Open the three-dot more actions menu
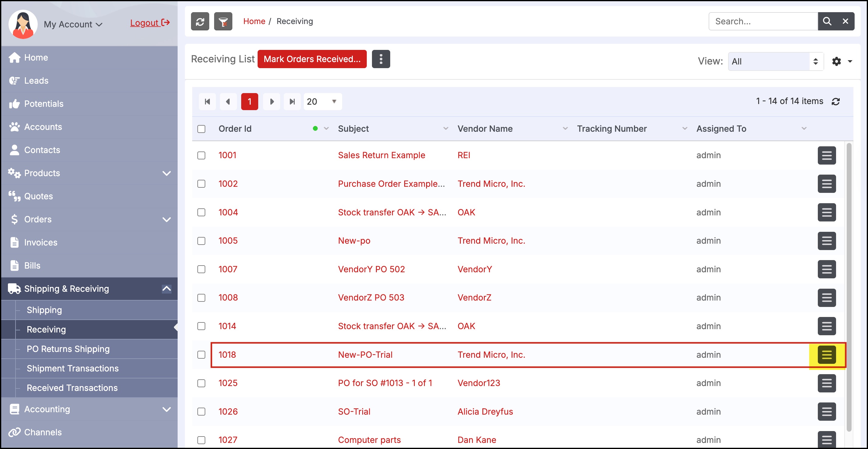The image size is (868, 449). point(381,59)
